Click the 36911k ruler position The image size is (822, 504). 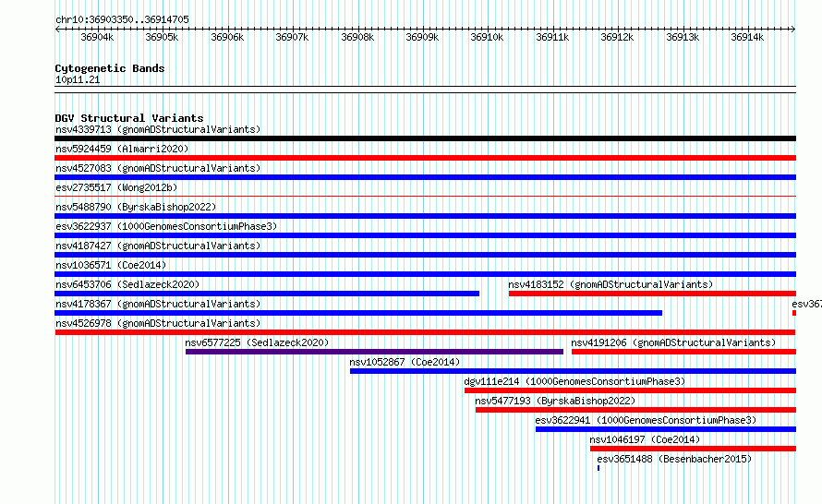552,37
